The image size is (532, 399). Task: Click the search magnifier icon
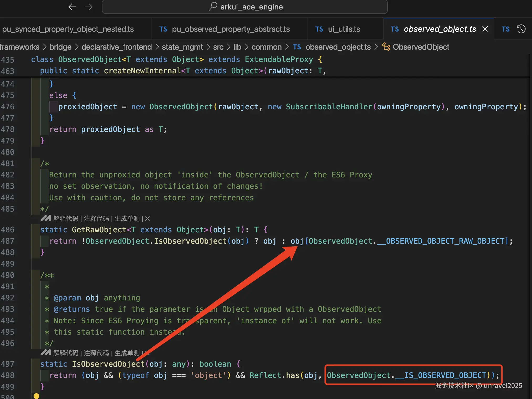click(x=213, y=6)
